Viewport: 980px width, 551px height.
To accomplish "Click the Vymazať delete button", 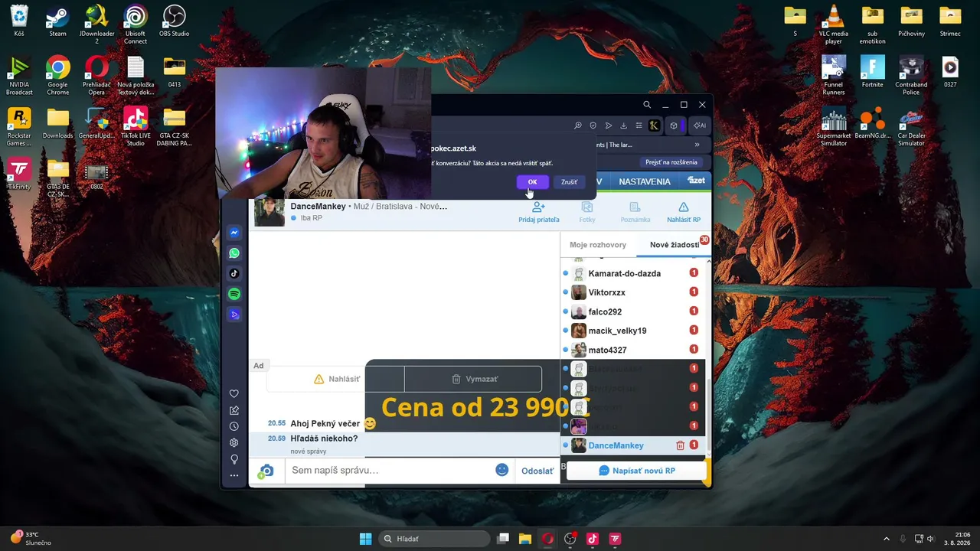I will tap(473, 379).
